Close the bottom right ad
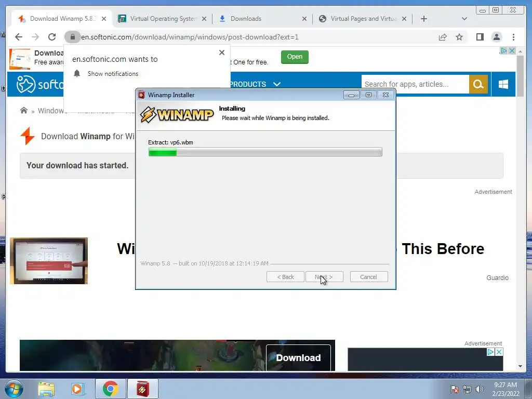Viewport: 532px width, 399px height. 499,352
